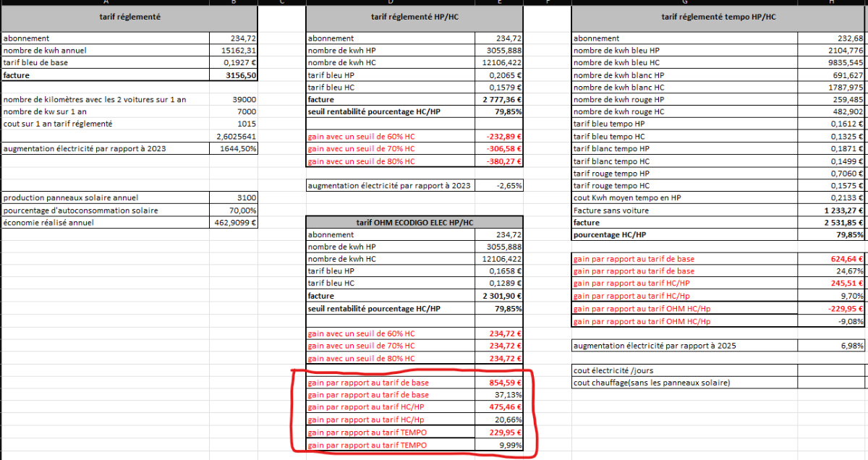
Task: Select the 9,99% TEMPO gain cell
Action: pyautogui.click(x=499, y=445)
